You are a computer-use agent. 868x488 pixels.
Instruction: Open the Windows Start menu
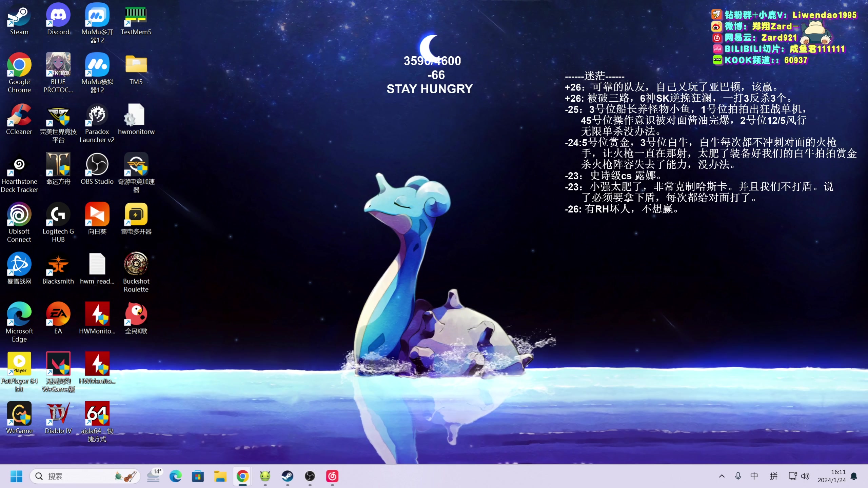coord(16,476)
